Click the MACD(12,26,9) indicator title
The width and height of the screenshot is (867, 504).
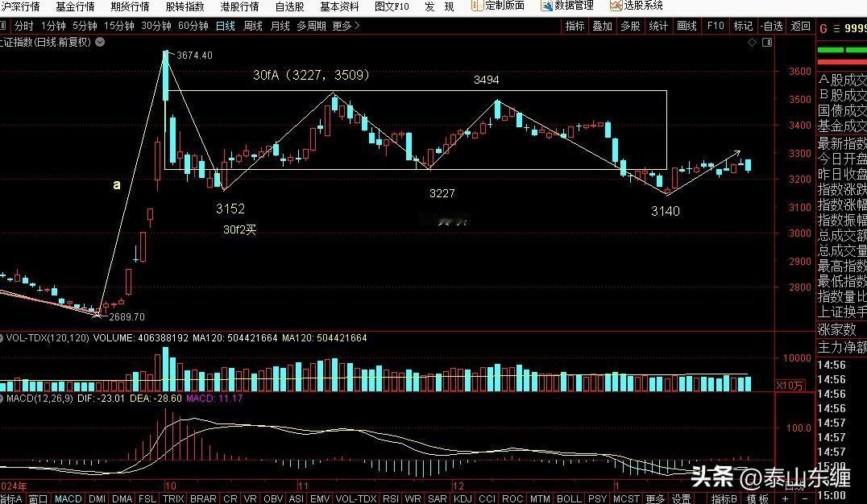[x=38, y=398]
